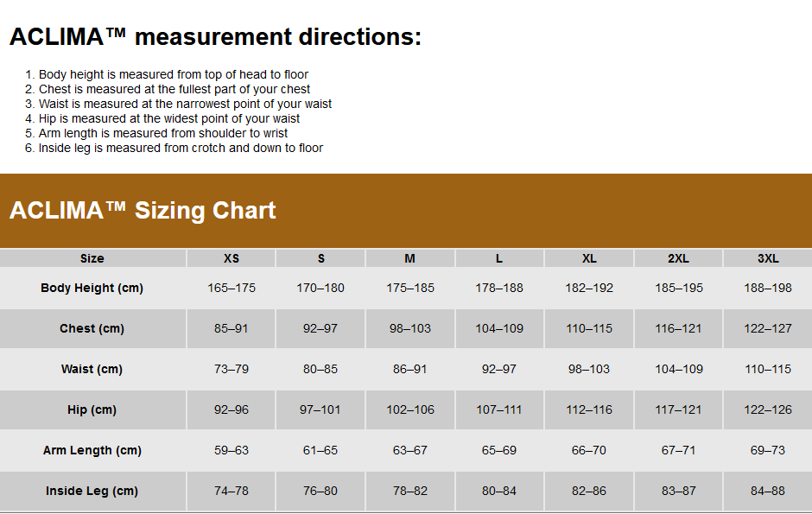Click body height value 182–192

pyautogui.click(x=589, y=288)
